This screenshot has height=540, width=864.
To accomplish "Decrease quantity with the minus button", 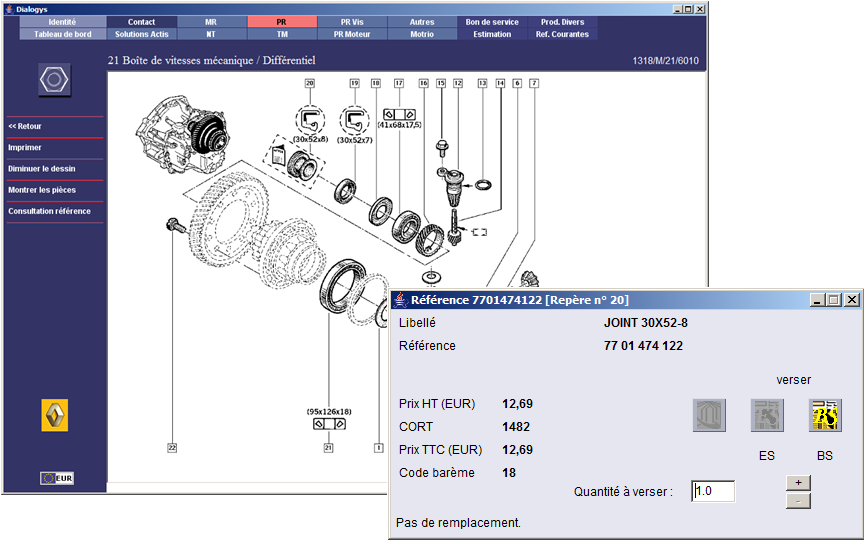I will pos(798,500).
